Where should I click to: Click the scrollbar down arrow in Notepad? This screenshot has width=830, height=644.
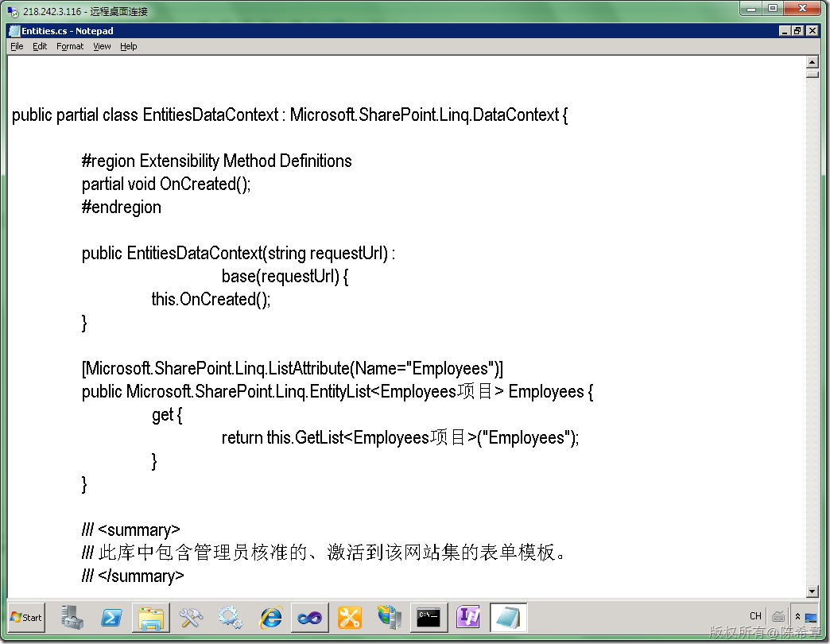[x=813, y=591]
